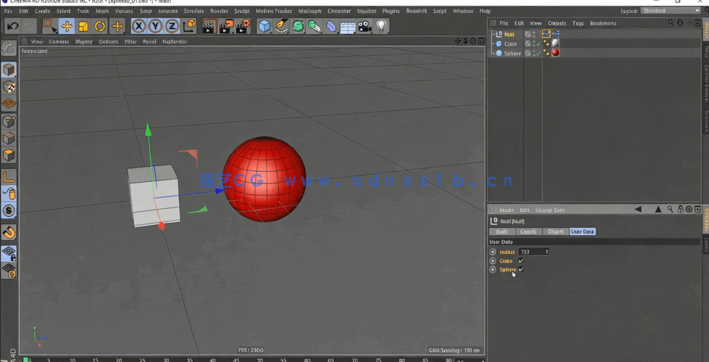Open Object Manager Bookmarks menu

click(603, 23)
